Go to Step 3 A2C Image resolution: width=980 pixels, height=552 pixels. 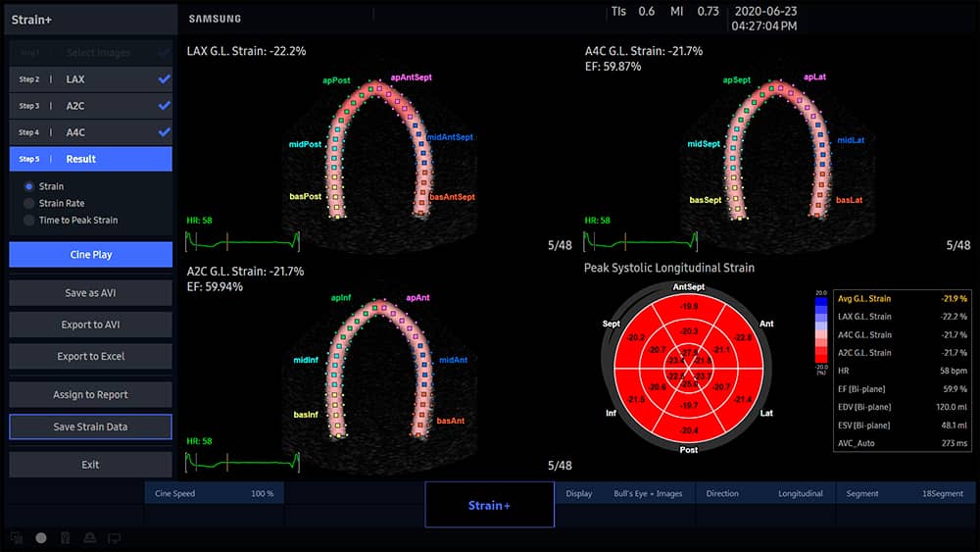tap(90, 105)
